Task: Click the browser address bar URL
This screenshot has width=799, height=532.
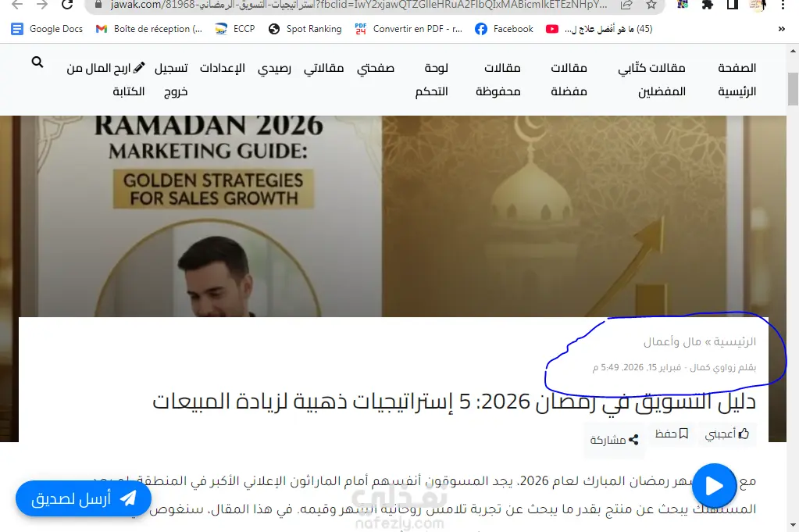Action: click(x=358, y=5)
